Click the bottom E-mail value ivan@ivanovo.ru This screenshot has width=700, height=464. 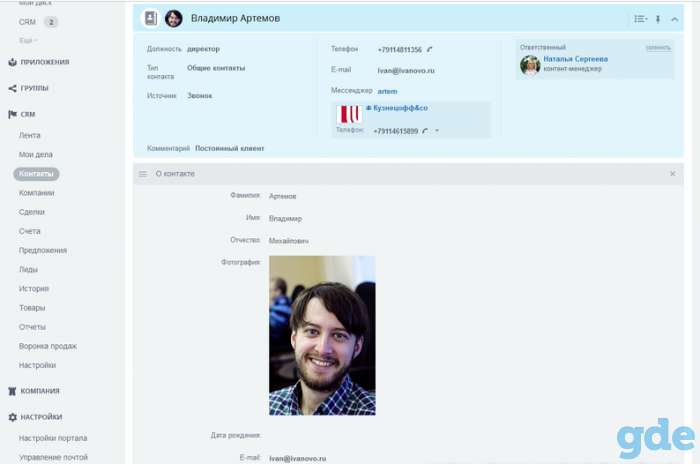[x=297, y=458]
